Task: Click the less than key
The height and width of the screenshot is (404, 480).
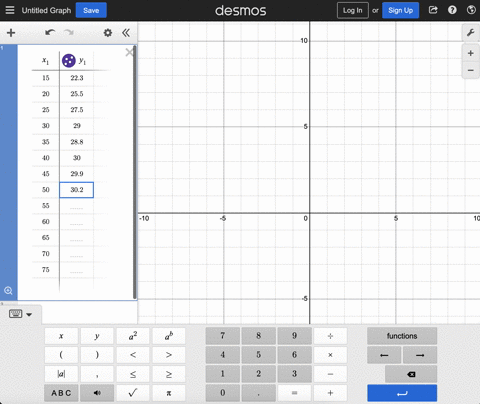Action: click(133, 355)
